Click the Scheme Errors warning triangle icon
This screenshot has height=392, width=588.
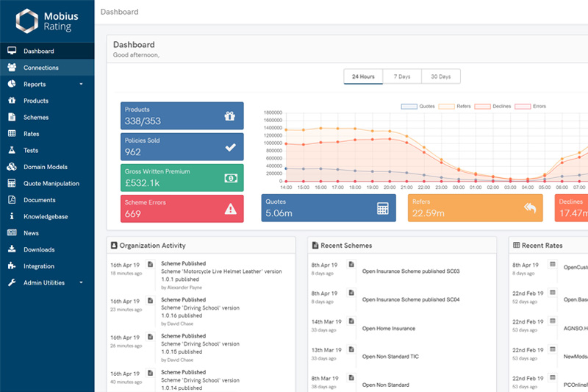point(230,209)
